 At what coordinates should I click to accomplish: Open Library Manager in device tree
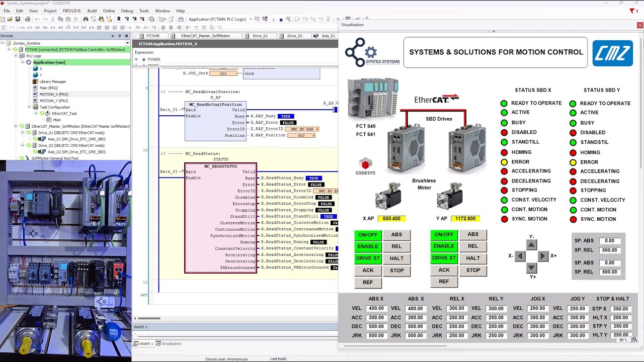pos(52,81)
